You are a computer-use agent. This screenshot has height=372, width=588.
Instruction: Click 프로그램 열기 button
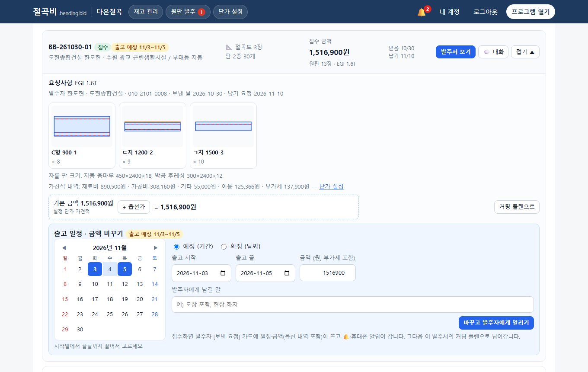coord(530,12)
